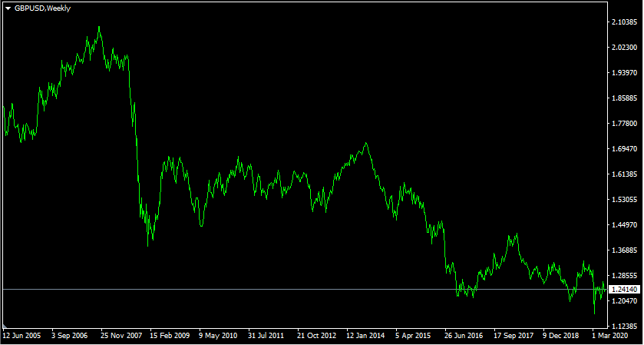Image resolution: width=644 pixels, height=345 pixels.
Task: Click the 1.53055 price level
Action: pyautogui.click(x=624, y=200)
